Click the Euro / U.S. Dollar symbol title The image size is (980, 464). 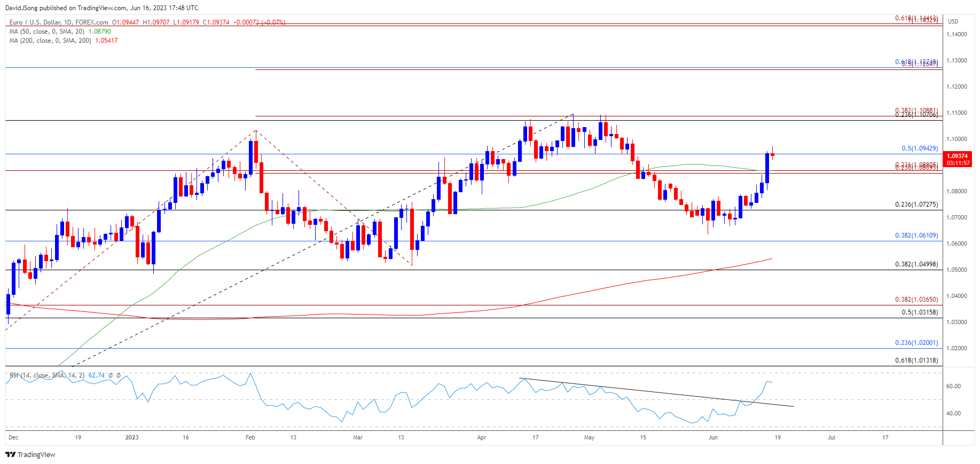[x=59, y=22]
